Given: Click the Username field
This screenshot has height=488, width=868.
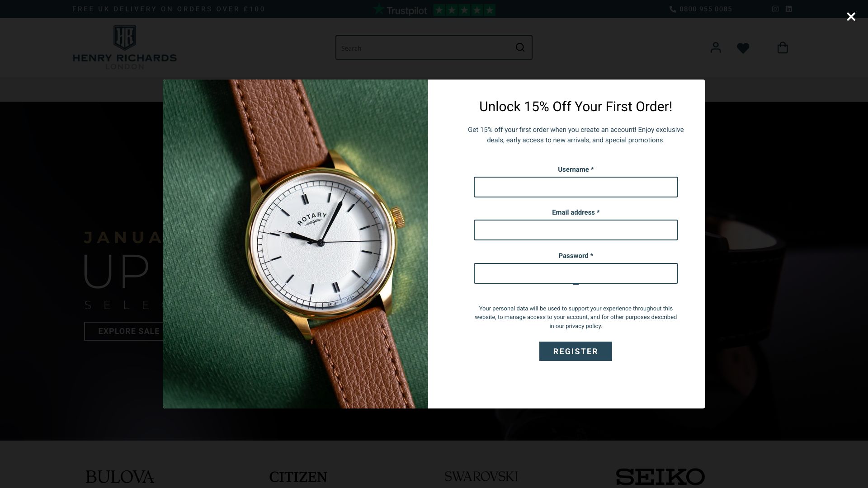Looking at the screenshot, I should click(x=576, y=187).
